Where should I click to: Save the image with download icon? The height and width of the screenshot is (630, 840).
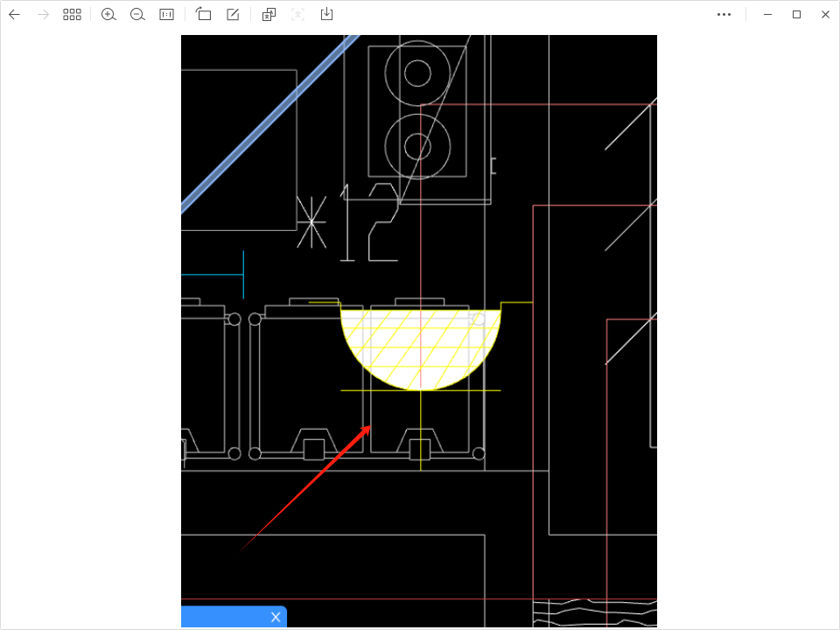point(326,14)
